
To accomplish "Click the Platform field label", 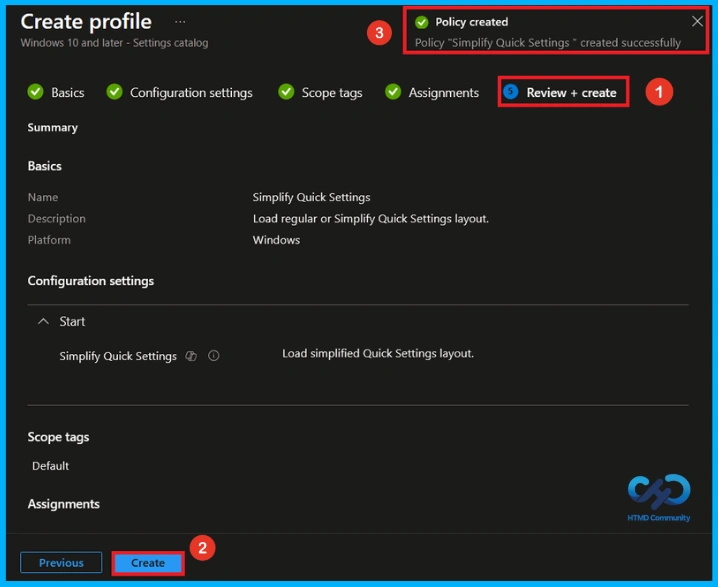I will click(x=49, y=240).
